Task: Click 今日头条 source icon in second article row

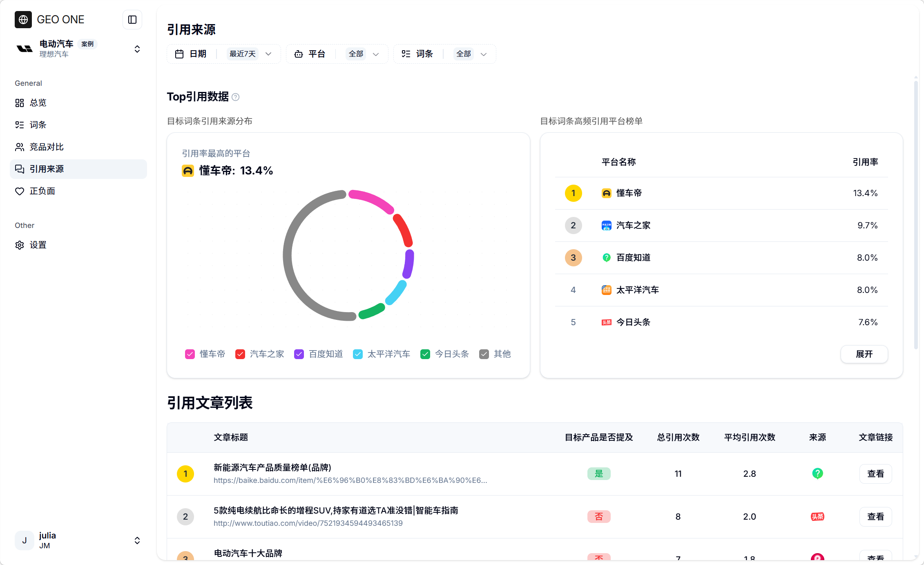Action: click(817, 516)
